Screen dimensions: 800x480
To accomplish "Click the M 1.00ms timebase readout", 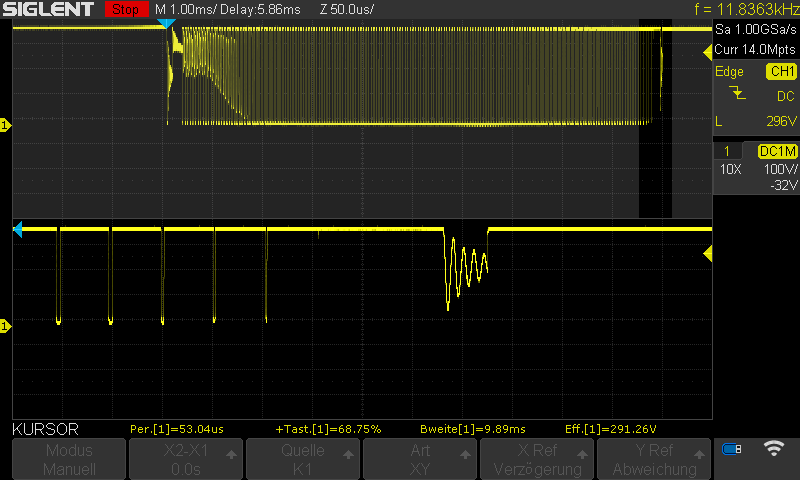I will (x=185, y=9).
